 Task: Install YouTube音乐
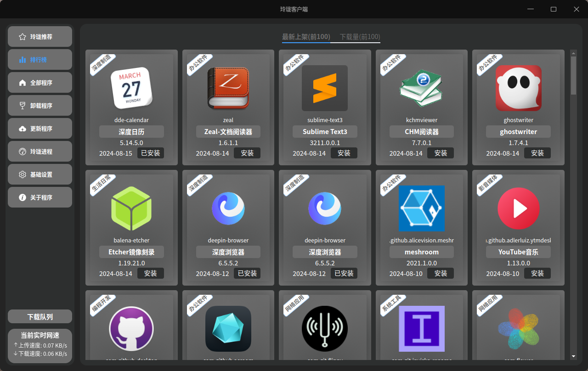pos(537,273)
